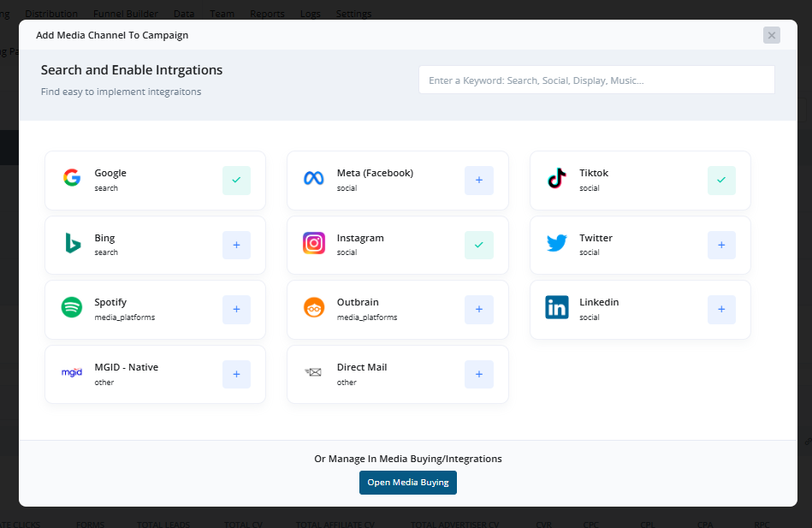812x528 pixels.
Task: Click 'search' label under Bing
Action: click(x=106, y=252)
